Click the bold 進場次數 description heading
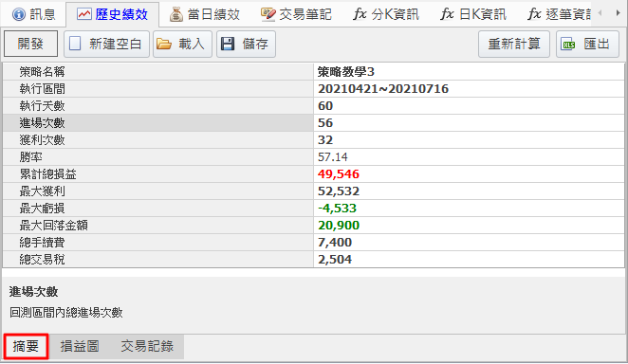The image size is (628, 364). tap(33, 292)
